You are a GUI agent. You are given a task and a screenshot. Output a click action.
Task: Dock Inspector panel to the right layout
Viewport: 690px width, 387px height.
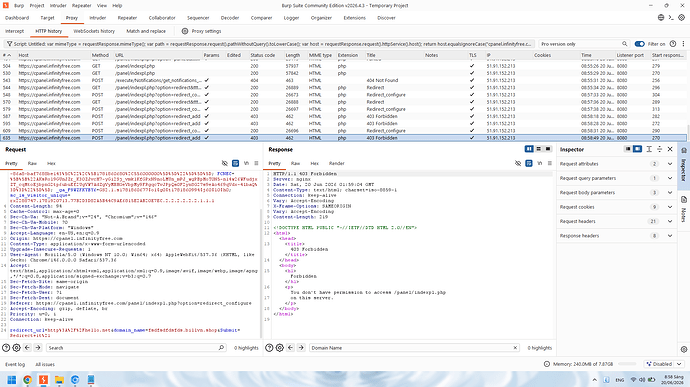[638, 149]
